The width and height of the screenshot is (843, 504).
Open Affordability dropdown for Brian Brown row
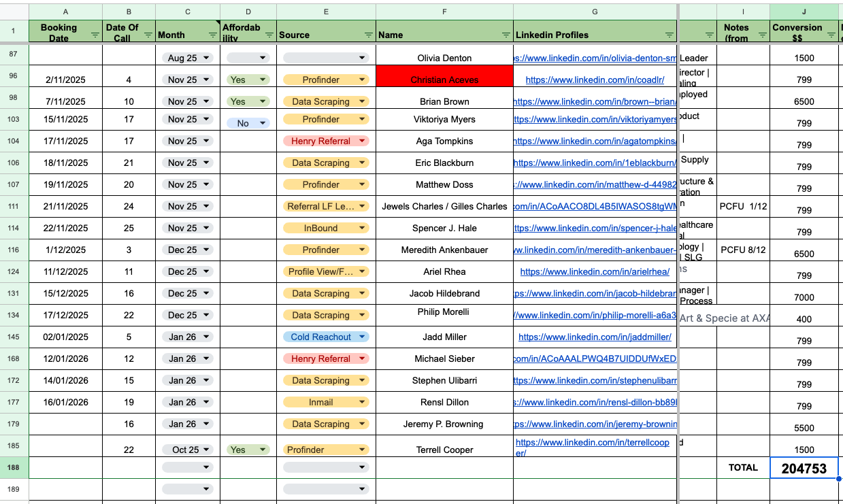pyautogui.click(x=248, y=101)
